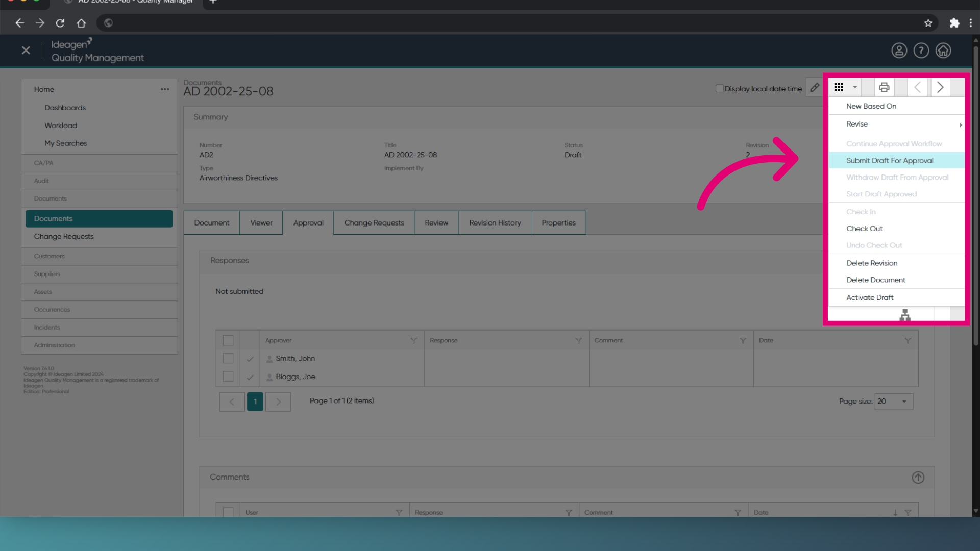The image size is (980, 551).
Task: Click the Home icon in the top banner
Action: click(943, 51)
